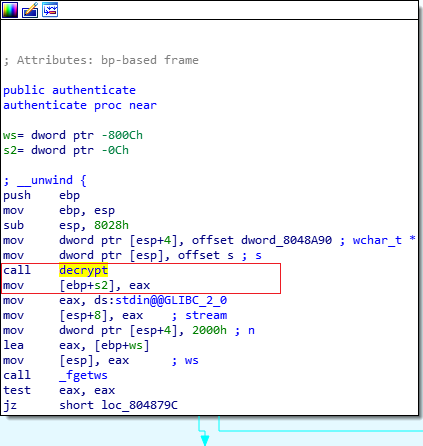The width and height of the screenshot is (423, 446).
Task: Select the _fgetws call target
Action: tap(83, 375)
